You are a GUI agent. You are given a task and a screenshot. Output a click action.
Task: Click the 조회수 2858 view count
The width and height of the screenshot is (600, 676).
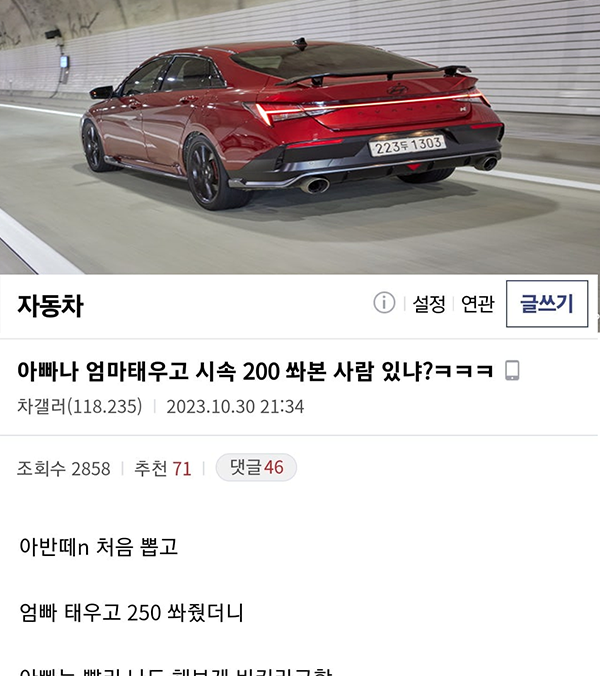click(64, 469)
